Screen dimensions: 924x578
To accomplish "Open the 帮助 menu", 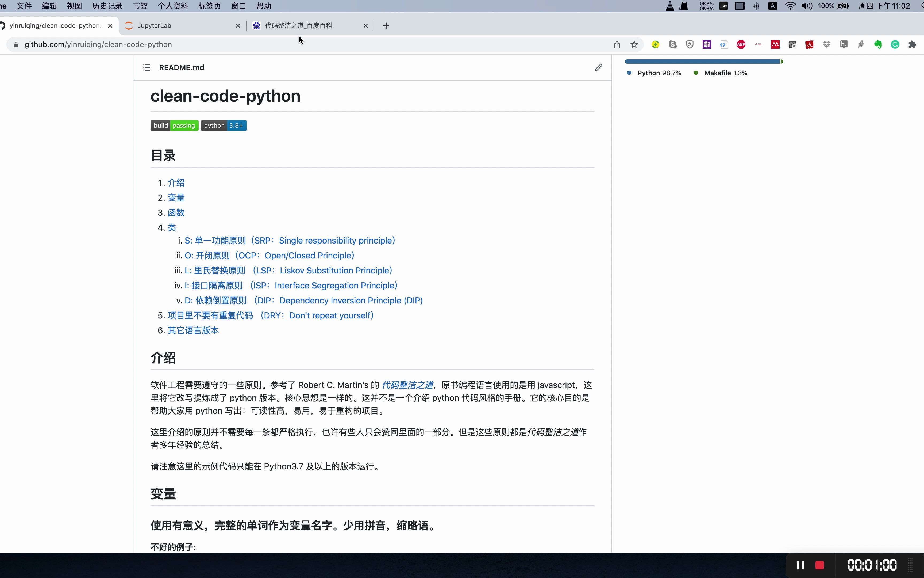I will point(264,6).
